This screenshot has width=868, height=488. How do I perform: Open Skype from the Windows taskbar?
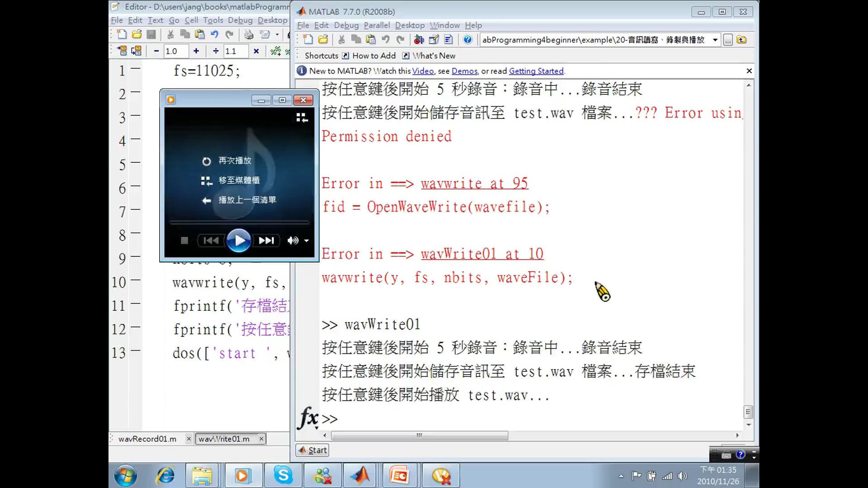[x=283, y=475]
